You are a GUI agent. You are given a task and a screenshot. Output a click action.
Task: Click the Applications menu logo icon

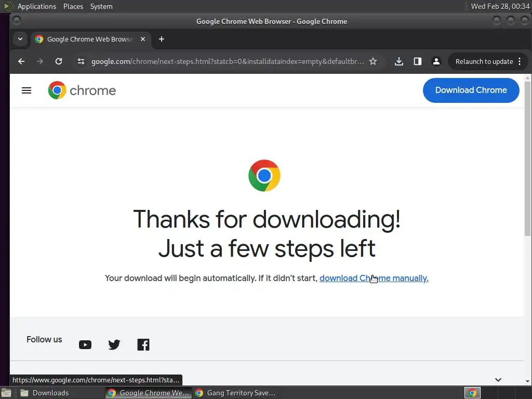[9, 6]
